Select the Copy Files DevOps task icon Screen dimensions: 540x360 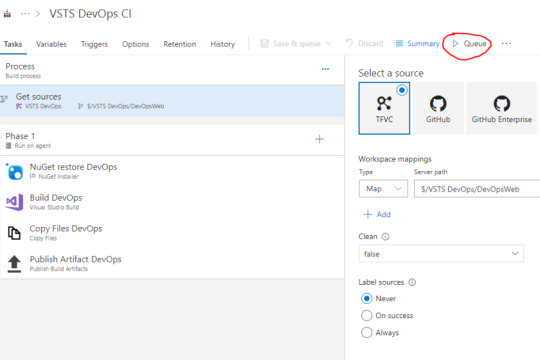(x=14, y=233)
